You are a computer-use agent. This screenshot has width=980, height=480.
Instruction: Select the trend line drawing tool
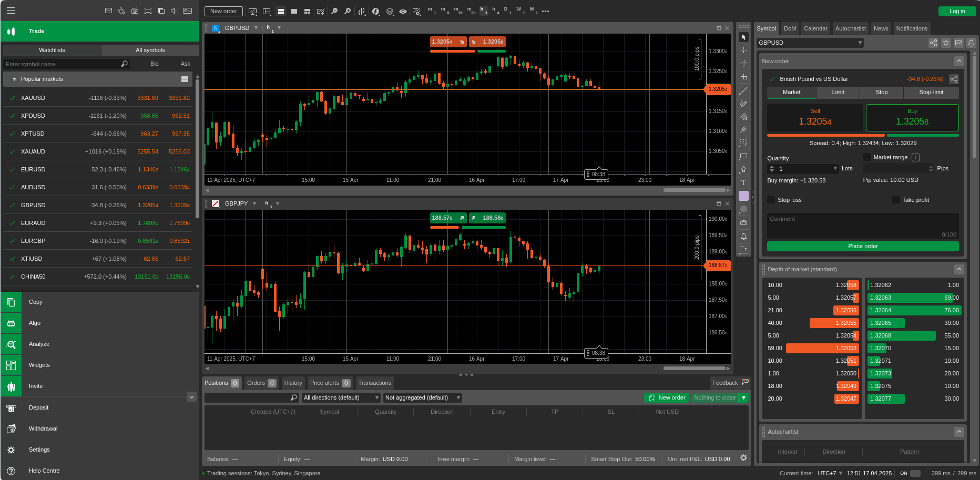click(x=743, y=91)
